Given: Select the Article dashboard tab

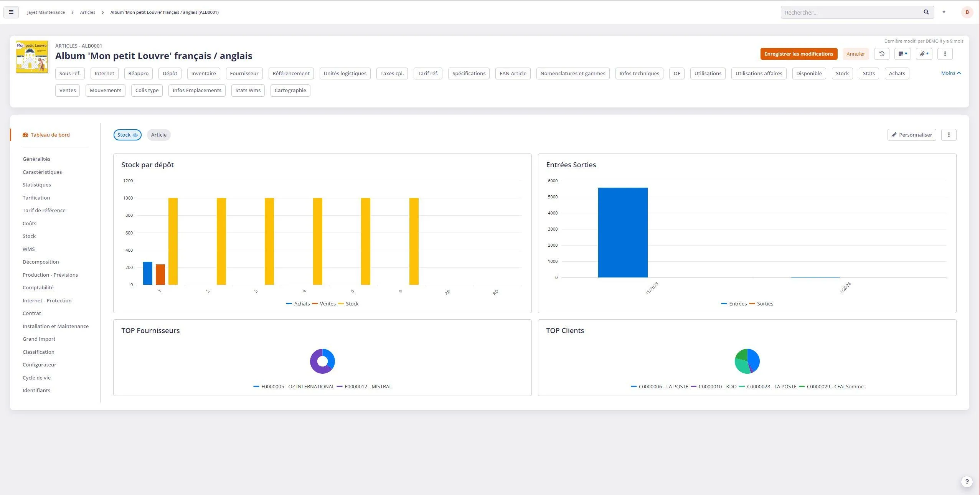Looking at the screenshot, I should pyautogui.click(x=159, y=135).
